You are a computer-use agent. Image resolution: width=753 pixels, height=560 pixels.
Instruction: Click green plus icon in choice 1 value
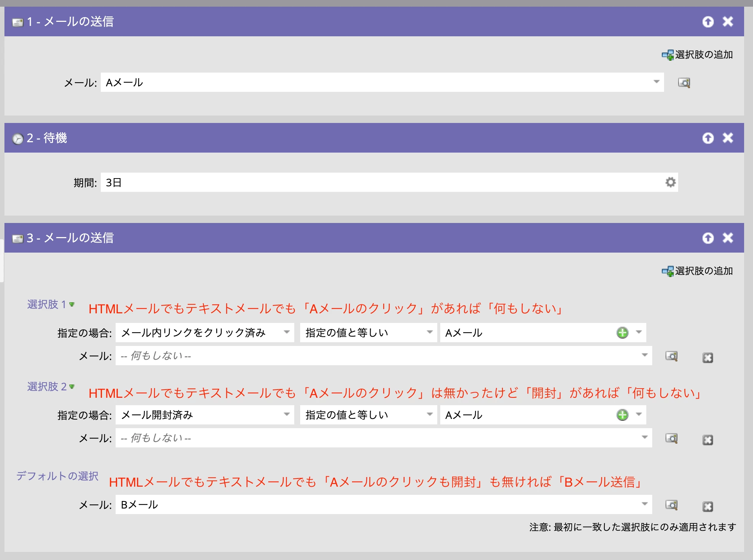[x=622, y=333]
